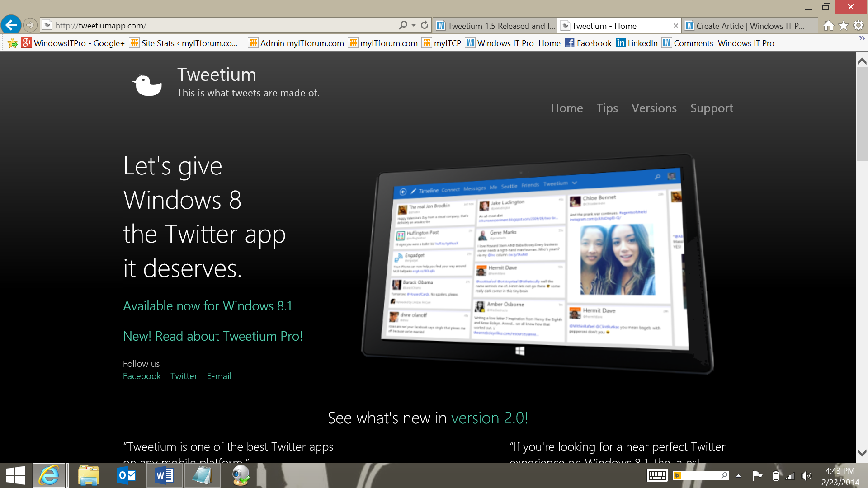Click the volume speaker tray icon
Screen dimensions: 868x488
(x=806, y=476)
